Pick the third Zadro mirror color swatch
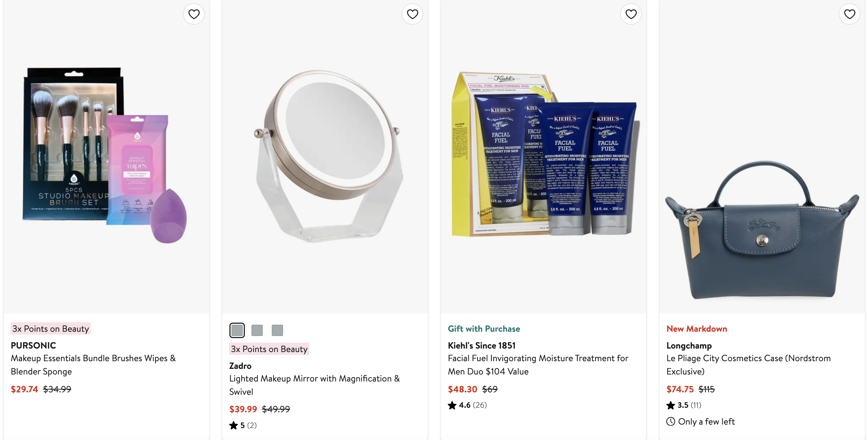The image size is (868, 440). (277, 330)
